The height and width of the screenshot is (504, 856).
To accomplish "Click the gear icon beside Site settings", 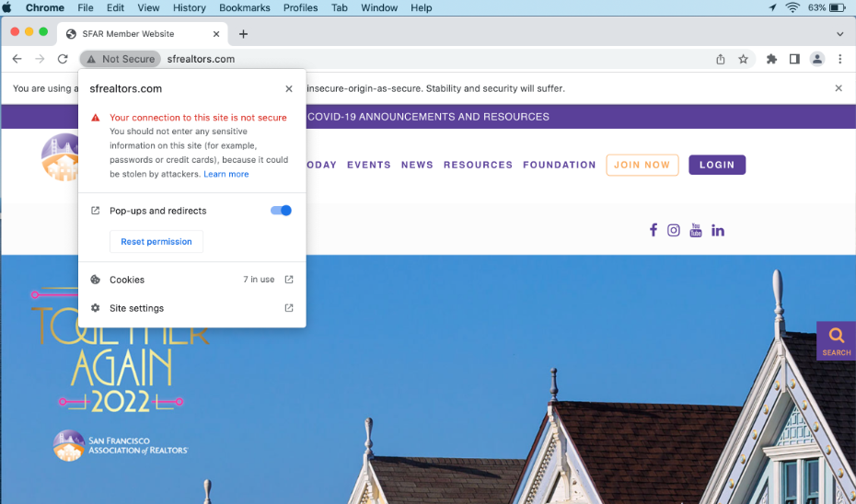I will (x=95, y=308).
